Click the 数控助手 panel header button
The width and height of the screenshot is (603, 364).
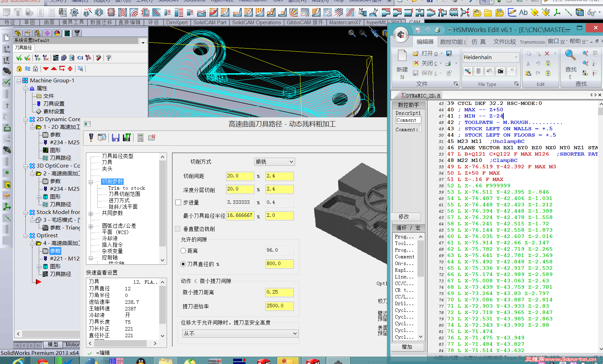click(409, 105)
